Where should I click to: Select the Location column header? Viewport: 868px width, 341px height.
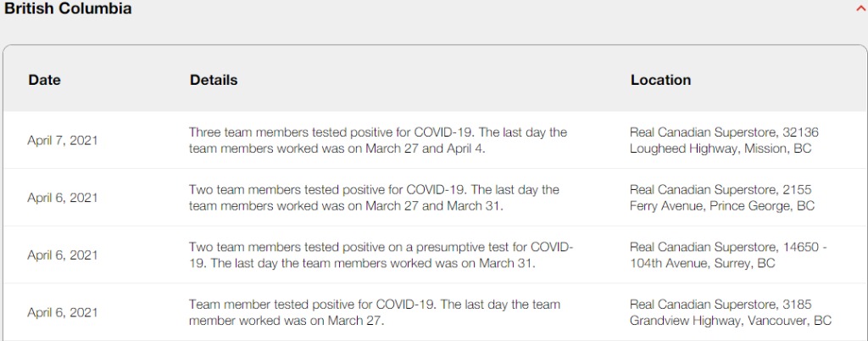(x=660, y=80)
